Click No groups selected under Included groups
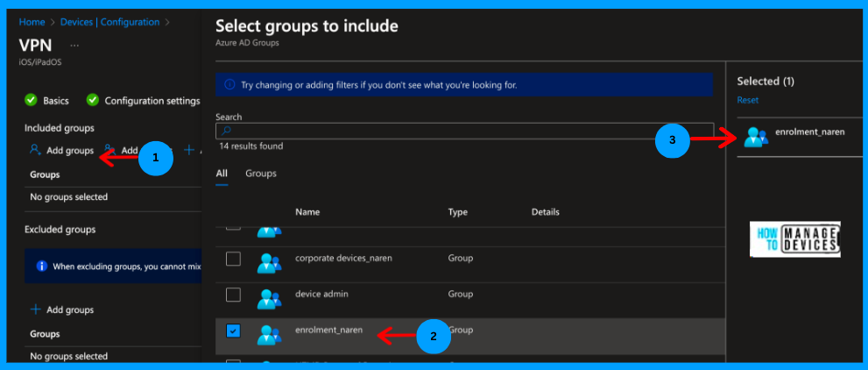This screenshot has width=868, height=370. (68, 196)
